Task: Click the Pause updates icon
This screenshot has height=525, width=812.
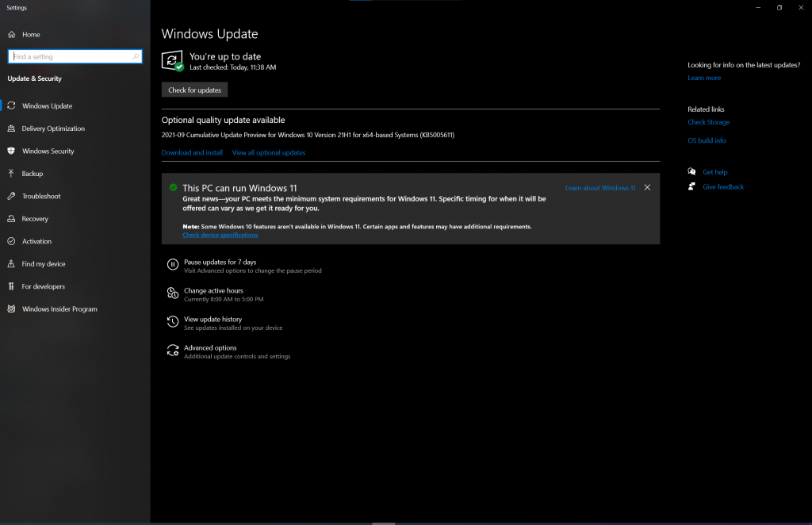Action: 172,265
